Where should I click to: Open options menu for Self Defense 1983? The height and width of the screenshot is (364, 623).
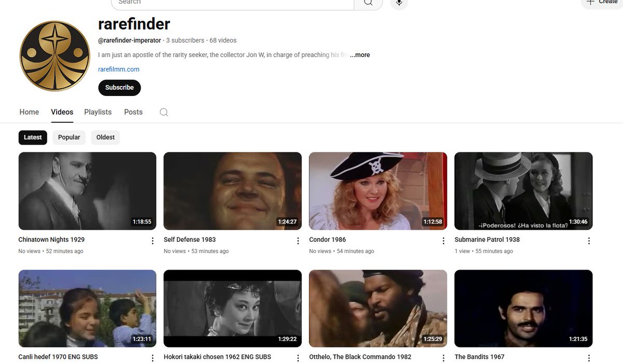click(x=298, y=241)
